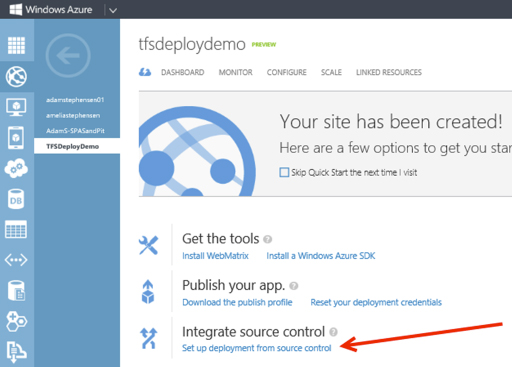This screenshot has width=512, height=367.
Task: Select the Web Sites globe icon
Action: pos(16,76)
